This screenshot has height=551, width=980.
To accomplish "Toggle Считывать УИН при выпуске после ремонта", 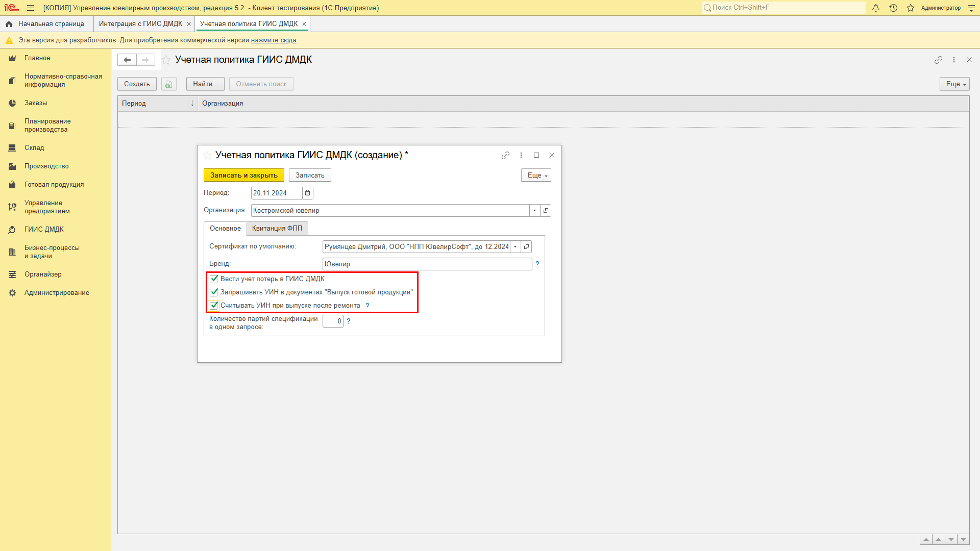I will [x=214, y=306].
